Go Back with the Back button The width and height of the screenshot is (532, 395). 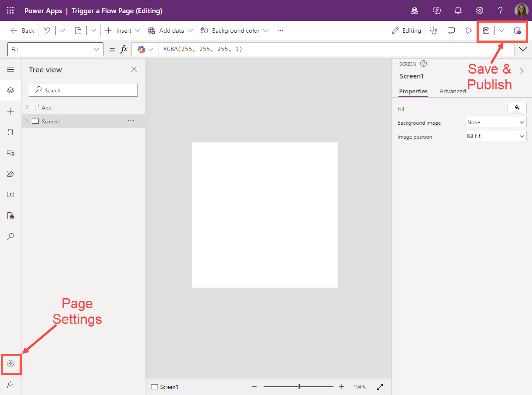point(22,31)
